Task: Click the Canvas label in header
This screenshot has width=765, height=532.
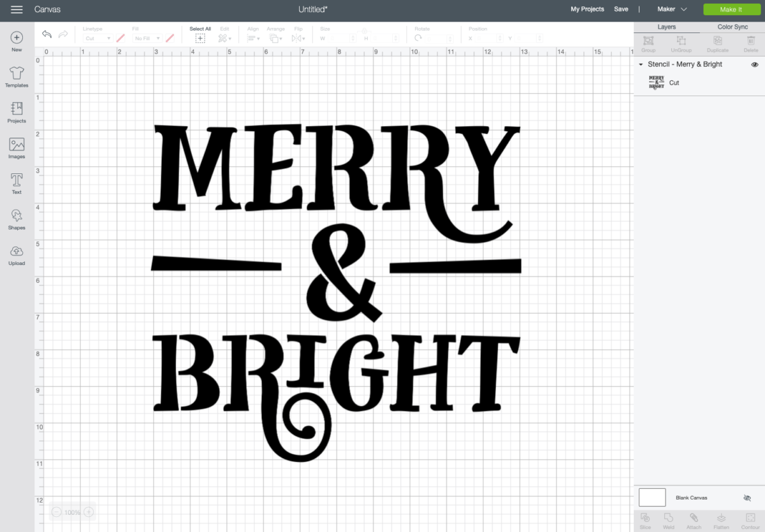Action: (x=48, y=10)
